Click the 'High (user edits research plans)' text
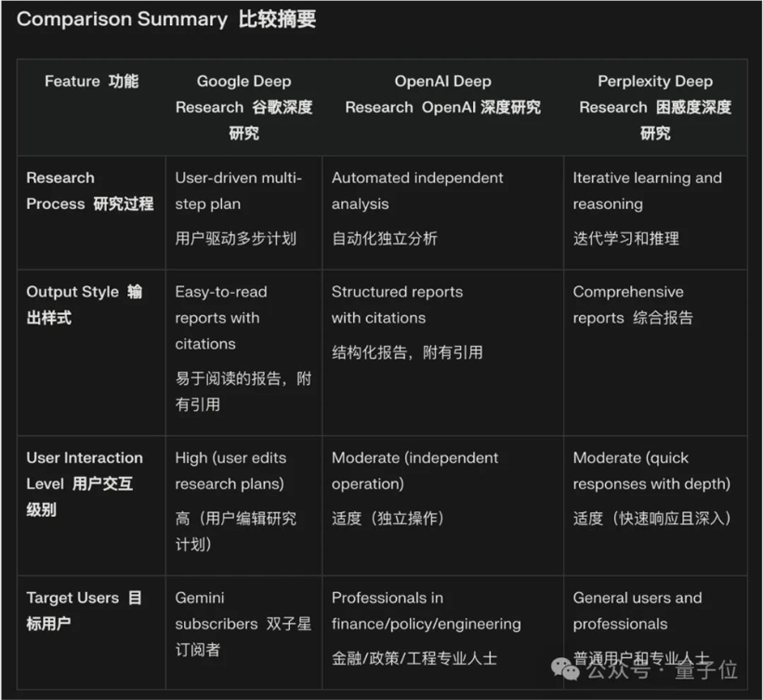Image resolution: width=763 pixels, height=700 pixels. point(230,470)
